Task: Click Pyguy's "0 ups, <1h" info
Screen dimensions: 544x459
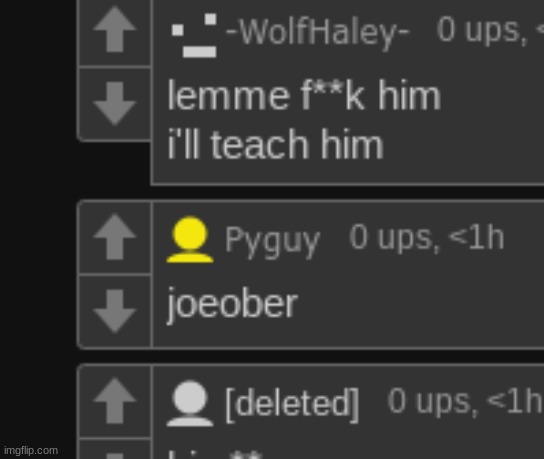Action: pos(426,237)
